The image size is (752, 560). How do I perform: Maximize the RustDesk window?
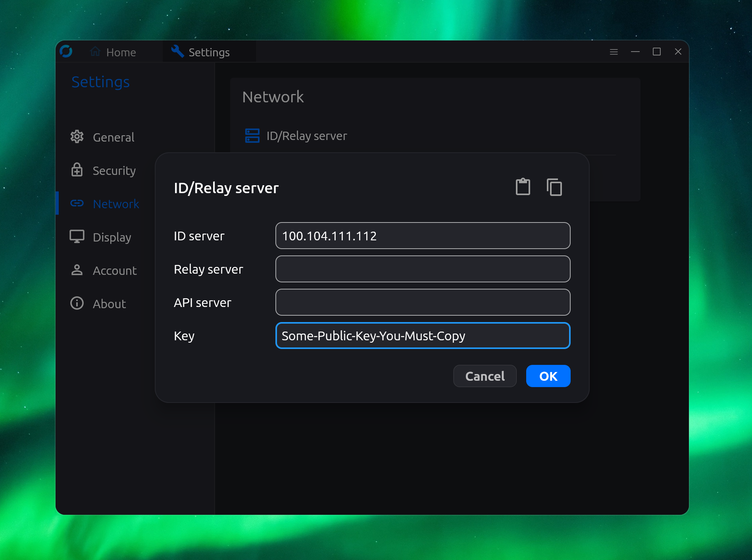(x=656, y=52)
